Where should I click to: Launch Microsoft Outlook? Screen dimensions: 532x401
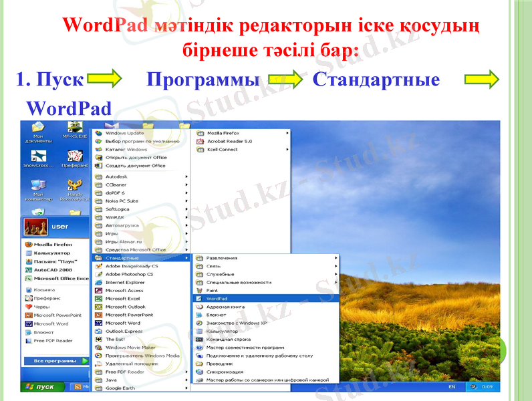(x=141, y=307)
